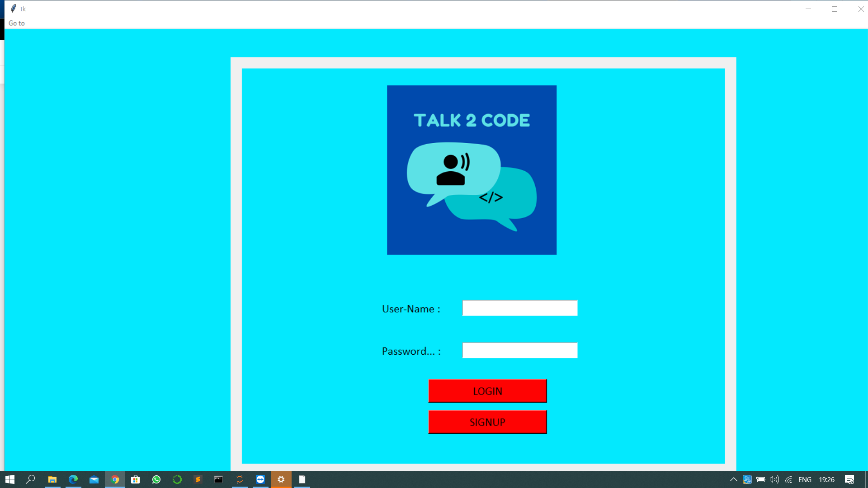This screenshot has width=868, height=488.
Task: Open the ENG language selector
Action: click(x=805, y=479)
